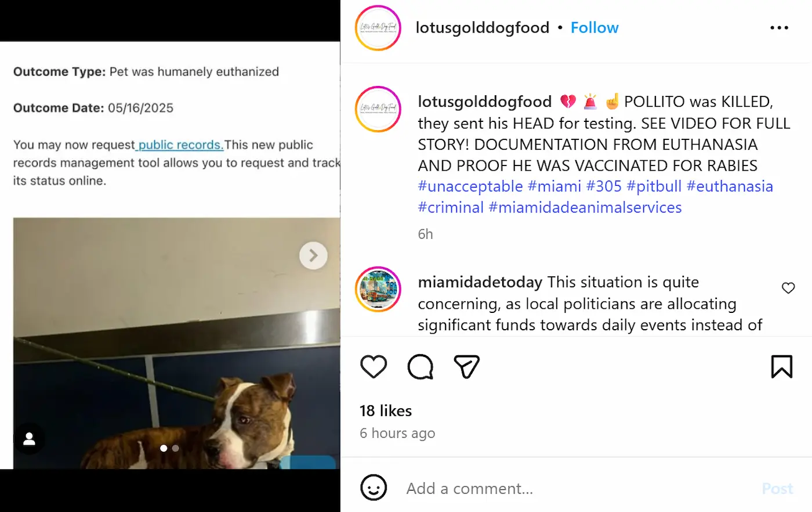Open the #miamidadeanimalservices hashtag
Screen dimensions: 812x512
tap(585, 207)
